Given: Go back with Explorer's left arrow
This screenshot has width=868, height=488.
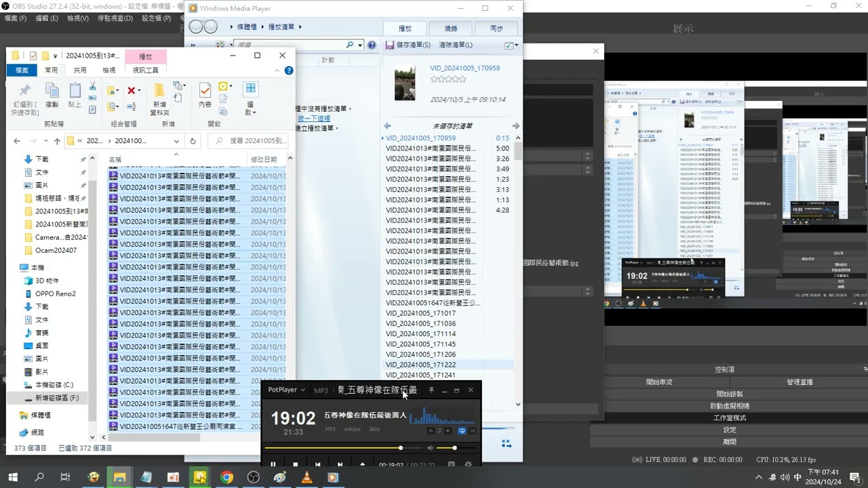Looking at the screenshot, I should coord(18,141).
